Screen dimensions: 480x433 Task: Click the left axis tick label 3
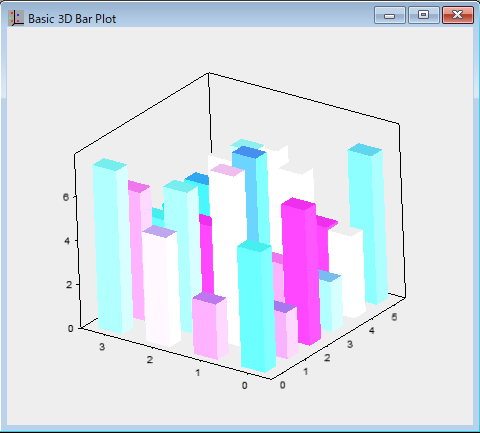(x=102, y=347)
